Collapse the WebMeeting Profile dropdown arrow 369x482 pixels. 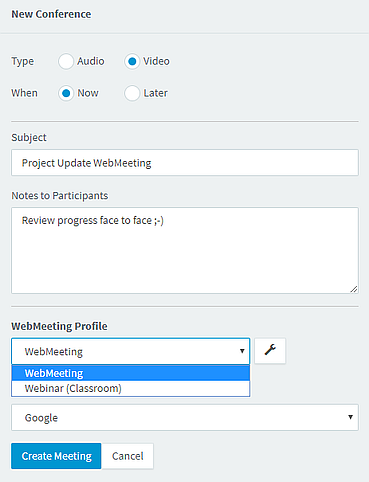(x=242, y=351)
